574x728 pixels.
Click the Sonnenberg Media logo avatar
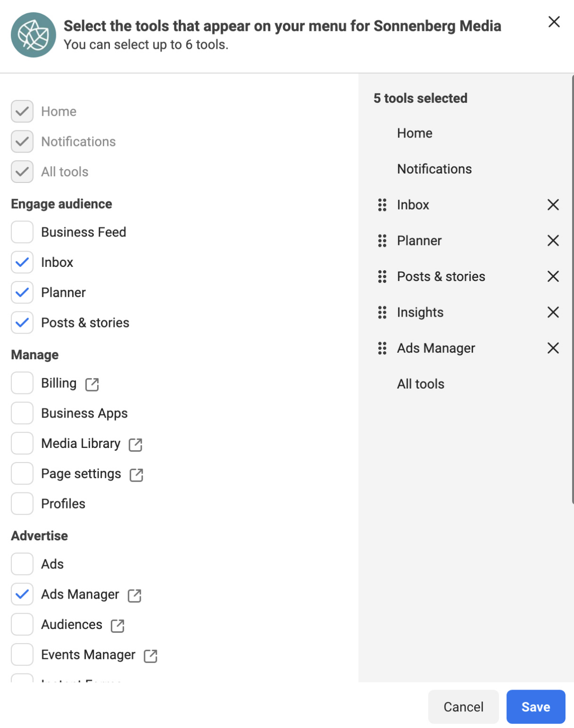(x=34, y=35)
